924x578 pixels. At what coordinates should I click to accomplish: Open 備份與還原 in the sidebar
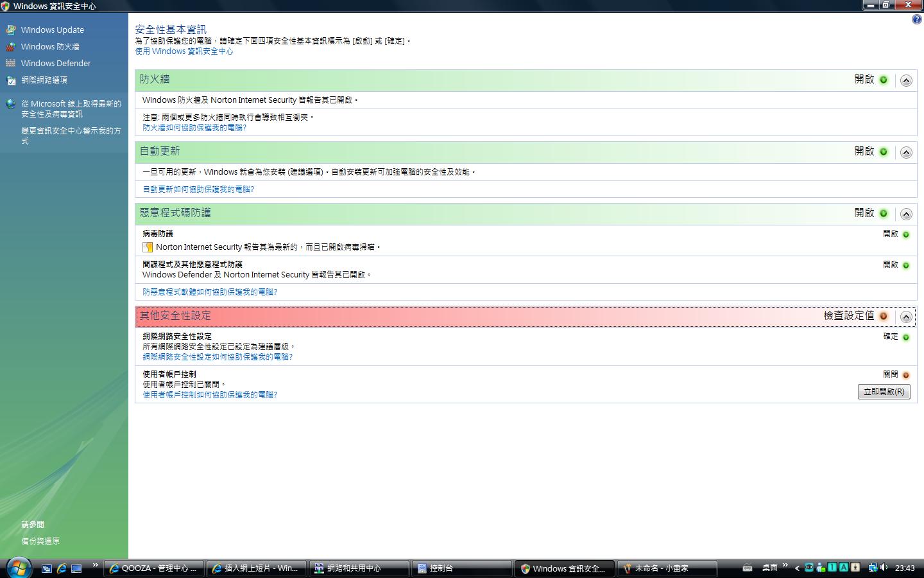coord(40,541)
